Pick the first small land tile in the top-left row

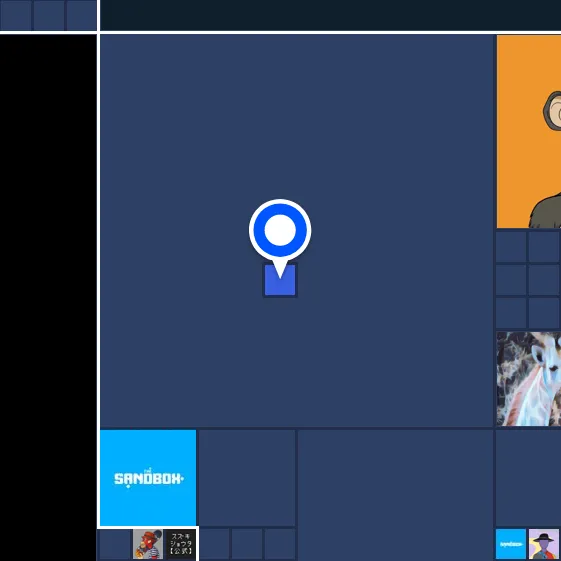[x=16, y=15]
